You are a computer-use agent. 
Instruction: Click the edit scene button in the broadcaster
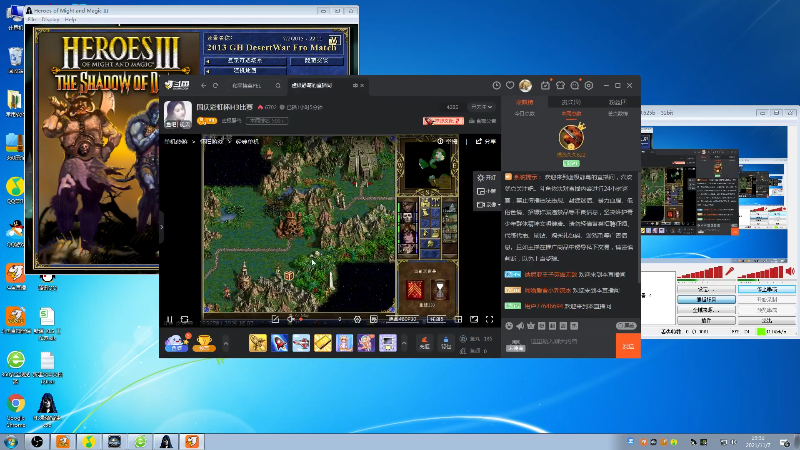[706, 299]
